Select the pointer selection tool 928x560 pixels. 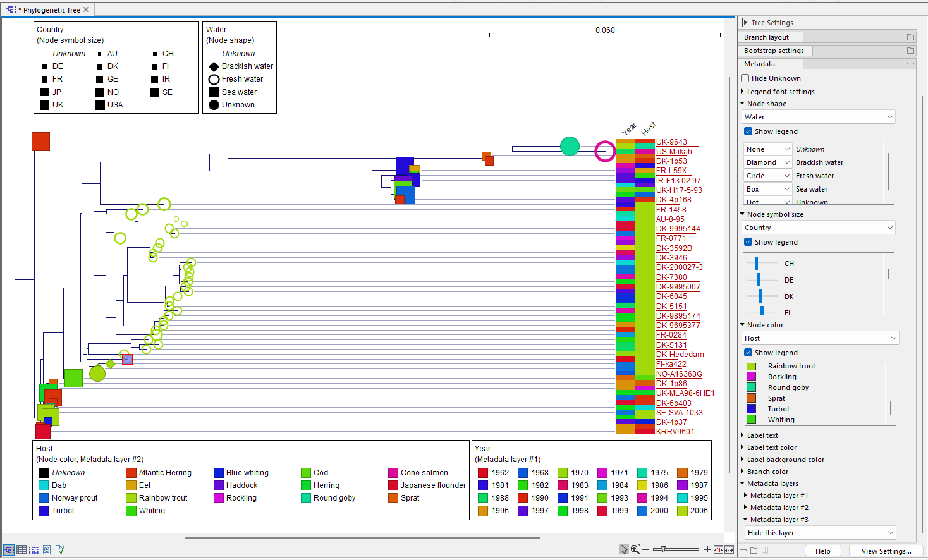click(625, 549)
